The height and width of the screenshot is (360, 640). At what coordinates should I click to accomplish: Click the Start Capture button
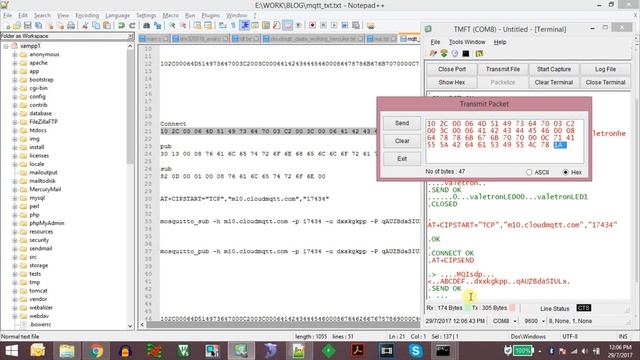tap(554, 69)
